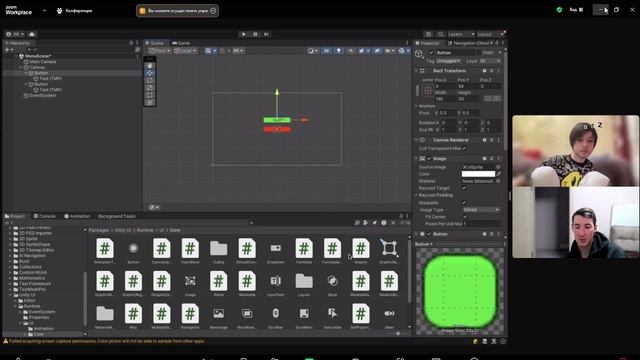Toggle the Scene lighting bulb icon

point(338,51)
